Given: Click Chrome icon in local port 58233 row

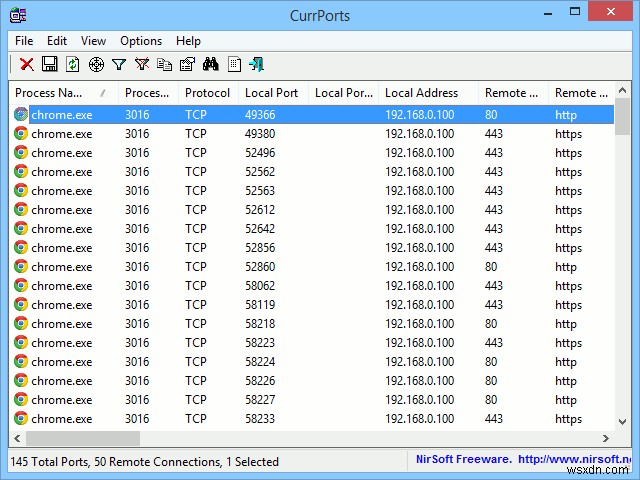Looking at the screenshot, I should click(x=21, y=418).
